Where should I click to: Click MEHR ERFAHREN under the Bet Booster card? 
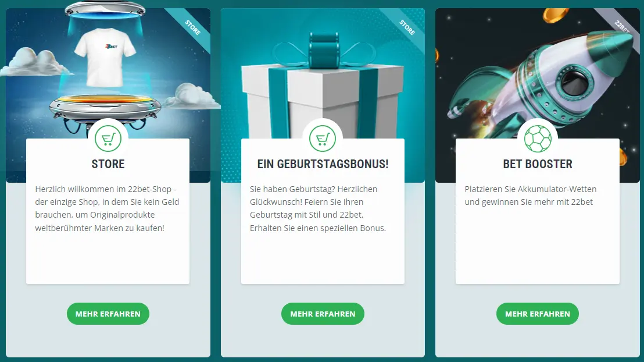pos(538,314)
